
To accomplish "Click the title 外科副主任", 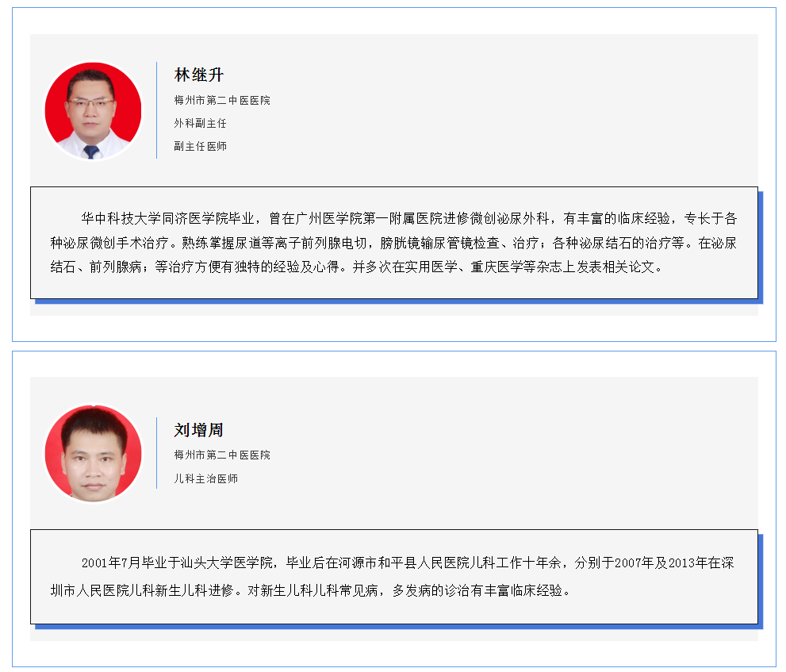I will tap(200, 123).
